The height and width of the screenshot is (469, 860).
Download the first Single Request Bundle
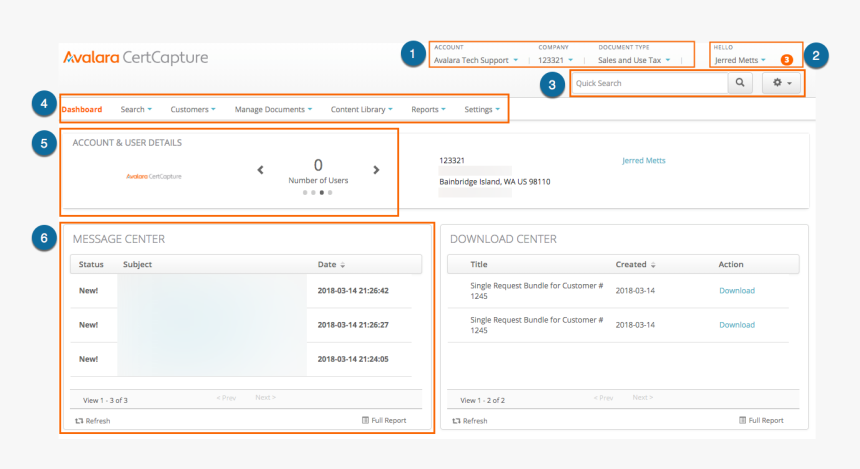pos(737,290)
